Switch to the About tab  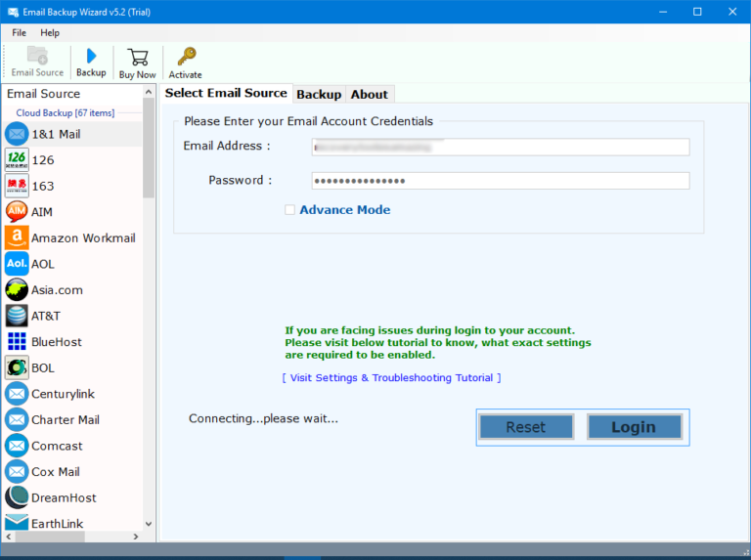coord(370,94)
